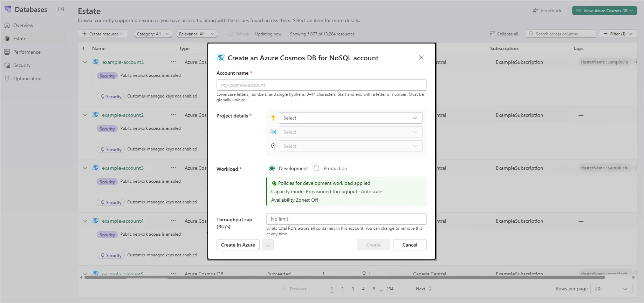Open Overview via its home icon
Viewport: 644px width, 303px height.
pos(7,25)
